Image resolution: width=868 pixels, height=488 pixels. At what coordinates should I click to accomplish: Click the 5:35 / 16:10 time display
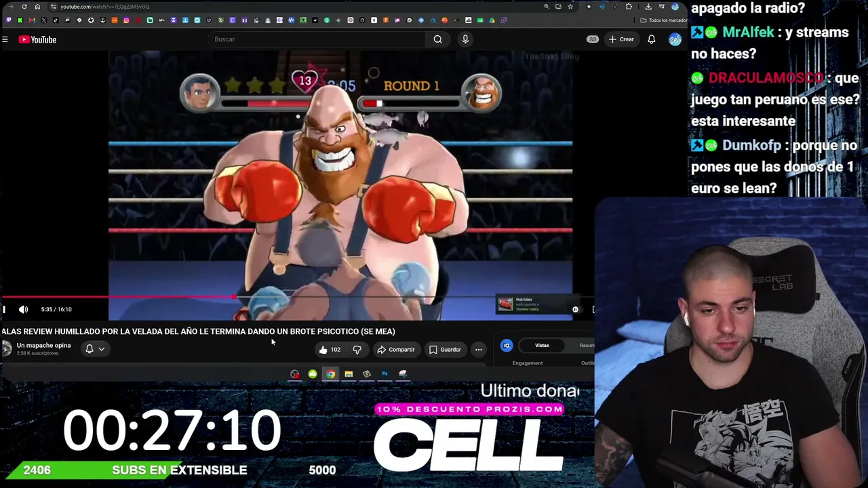pos(56,309)
